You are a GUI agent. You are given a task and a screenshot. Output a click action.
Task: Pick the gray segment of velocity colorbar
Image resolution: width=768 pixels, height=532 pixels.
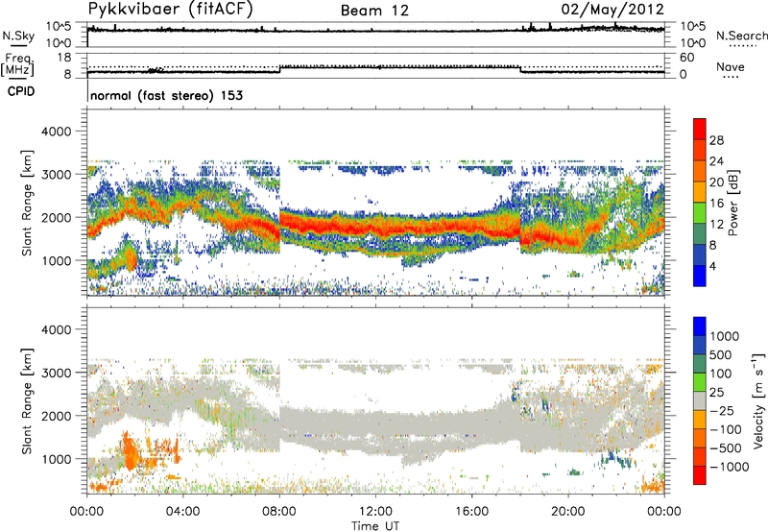(x=700, y=400)
